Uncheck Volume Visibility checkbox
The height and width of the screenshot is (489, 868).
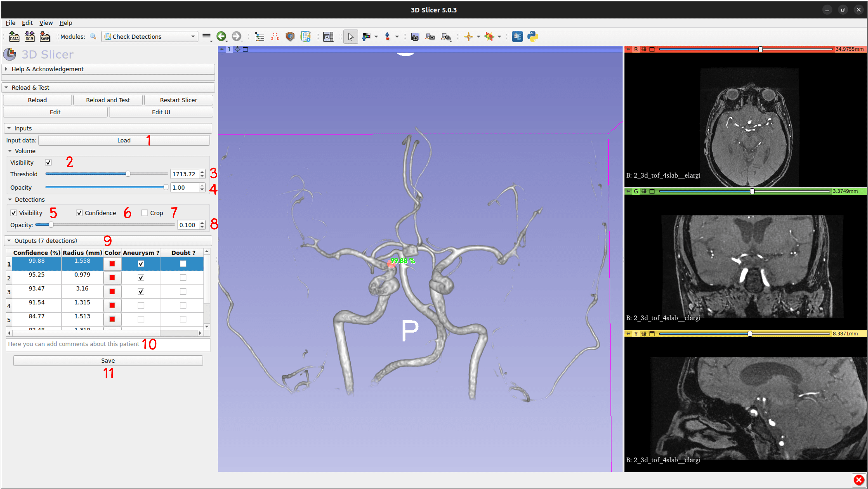(48, 162)
